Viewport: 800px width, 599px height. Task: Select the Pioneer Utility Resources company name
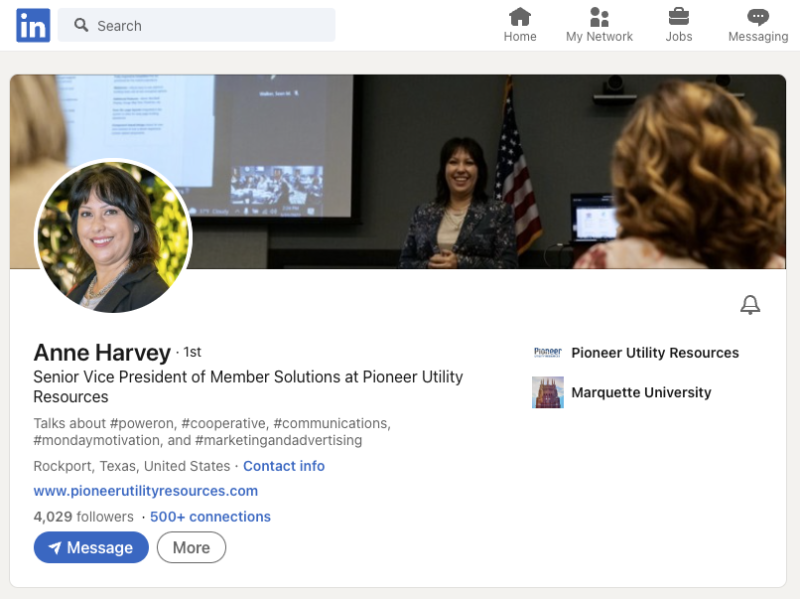[x=655, y=353]
